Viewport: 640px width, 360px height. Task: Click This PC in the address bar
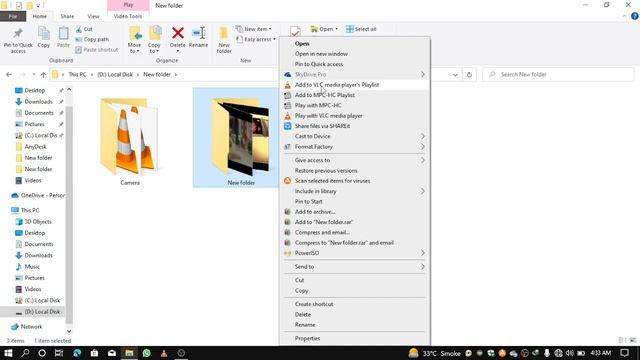point(77,75)
